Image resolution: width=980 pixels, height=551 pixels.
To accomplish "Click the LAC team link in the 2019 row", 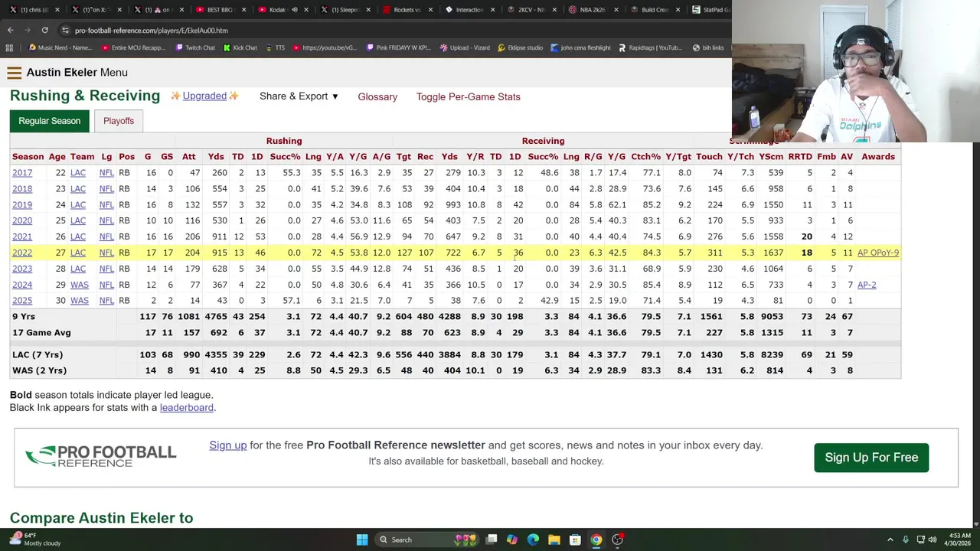I will (x=78, y=205).
